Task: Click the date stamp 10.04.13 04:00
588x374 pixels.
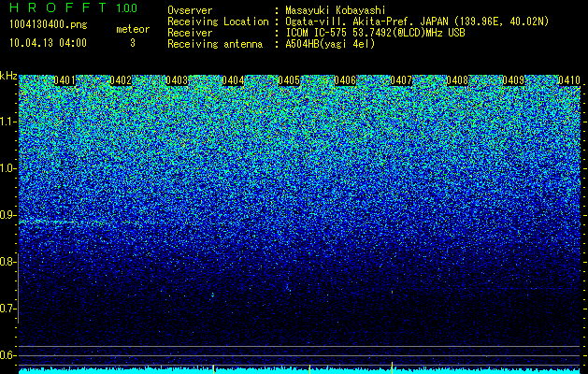Action: click(x=48, y=43)
